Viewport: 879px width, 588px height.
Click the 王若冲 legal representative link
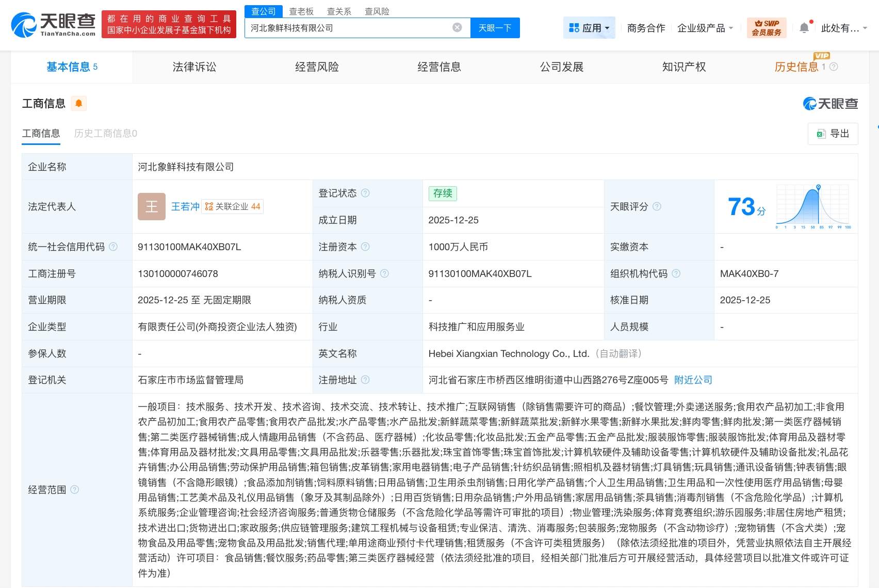pos(185,206)
